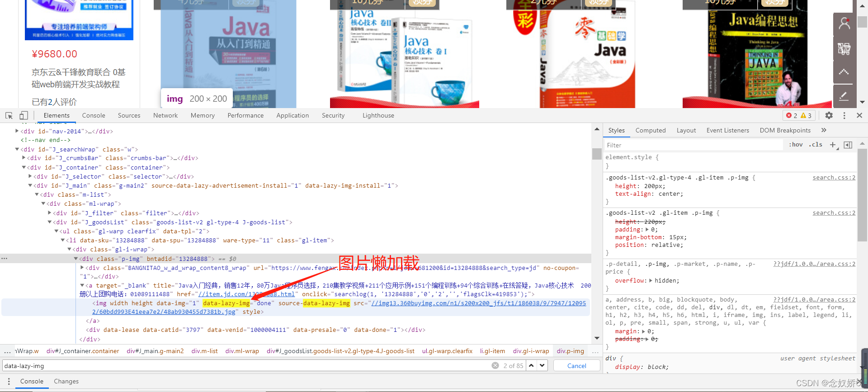The height and width of the screenshot is (392, 868).
Task: Clear the search field with X icon
Action: click(x=495, y=365)
